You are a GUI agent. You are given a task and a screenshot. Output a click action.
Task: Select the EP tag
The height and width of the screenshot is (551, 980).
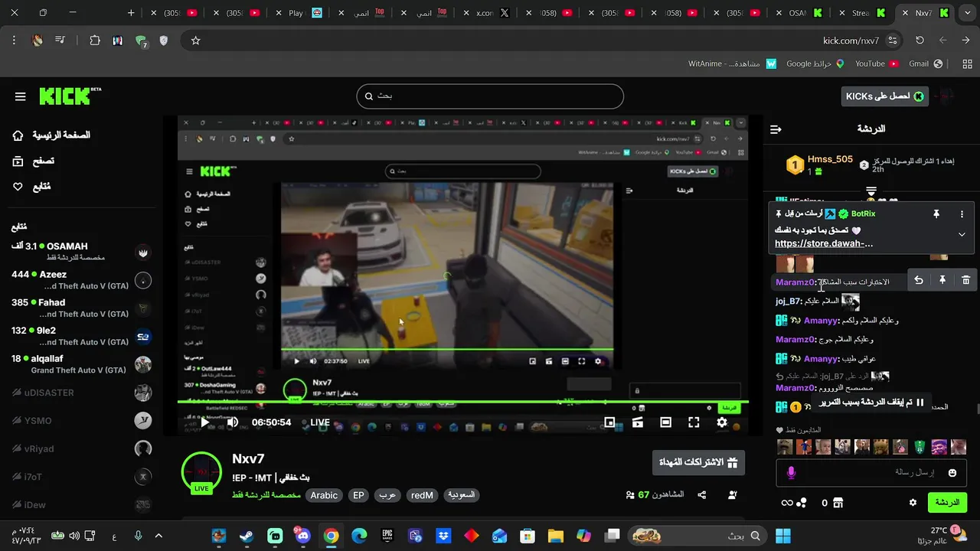pyautogui.click(x=358, y=495)
